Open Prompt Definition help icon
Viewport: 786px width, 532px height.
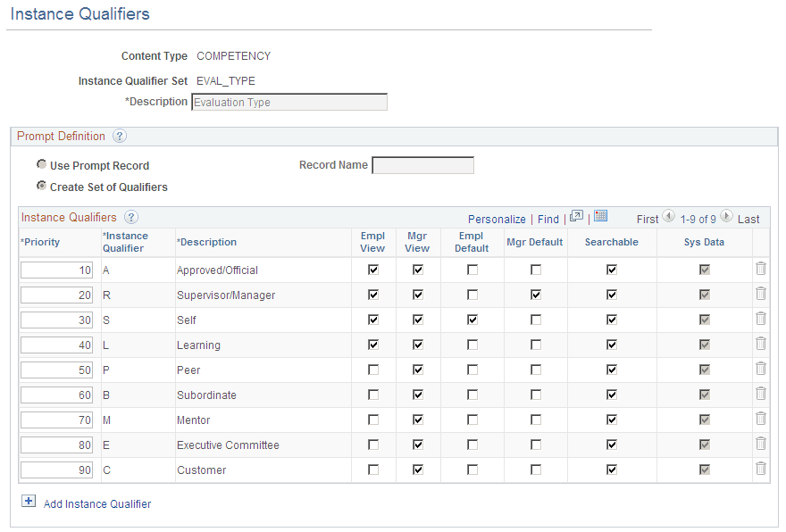pos(120,136)
